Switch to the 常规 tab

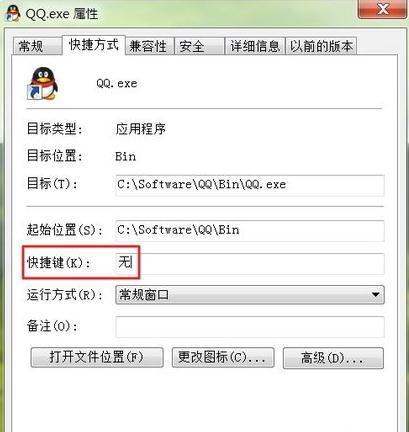coord(37,46)
